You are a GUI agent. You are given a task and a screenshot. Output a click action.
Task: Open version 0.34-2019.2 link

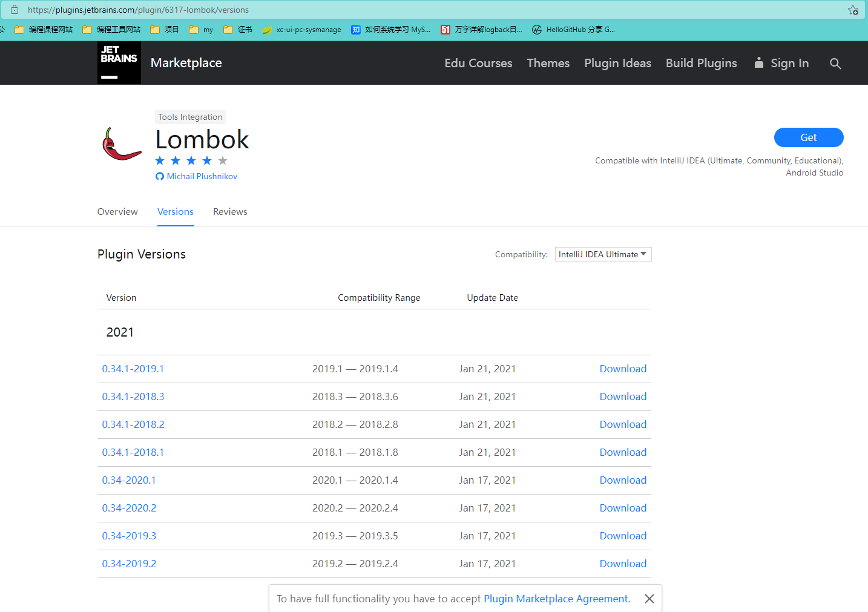pos(129,564)
